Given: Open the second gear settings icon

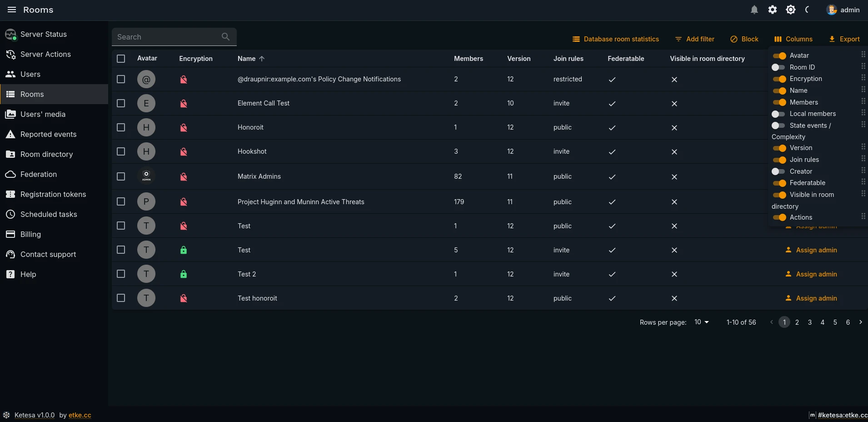Looking at the screenshot, I should [791, 10].
